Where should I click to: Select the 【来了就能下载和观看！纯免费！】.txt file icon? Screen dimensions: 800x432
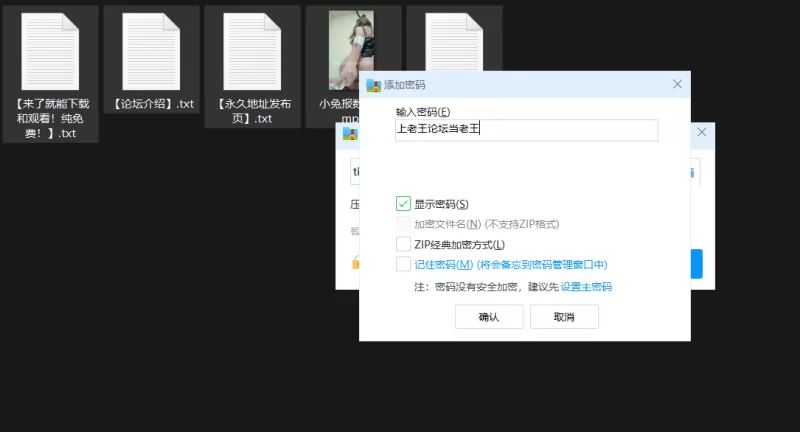click(x=51, y=51)
